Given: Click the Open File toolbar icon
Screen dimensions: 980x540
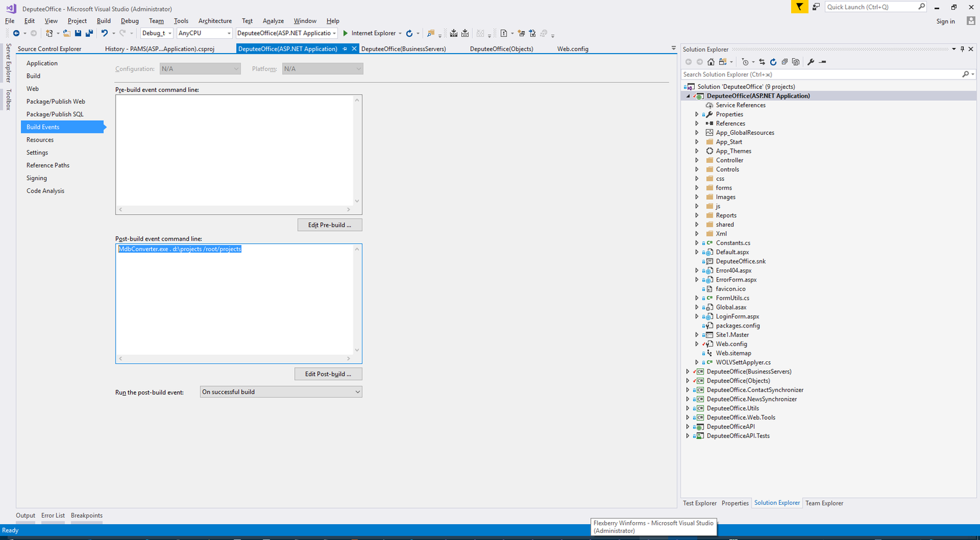Looking at the screenshot, I should [x=67, y=33].
